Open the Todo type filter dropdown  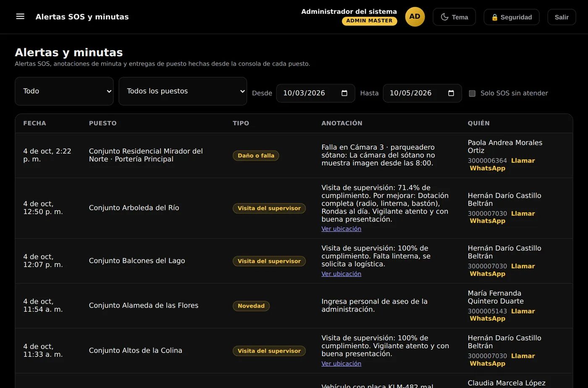(64, 91)
